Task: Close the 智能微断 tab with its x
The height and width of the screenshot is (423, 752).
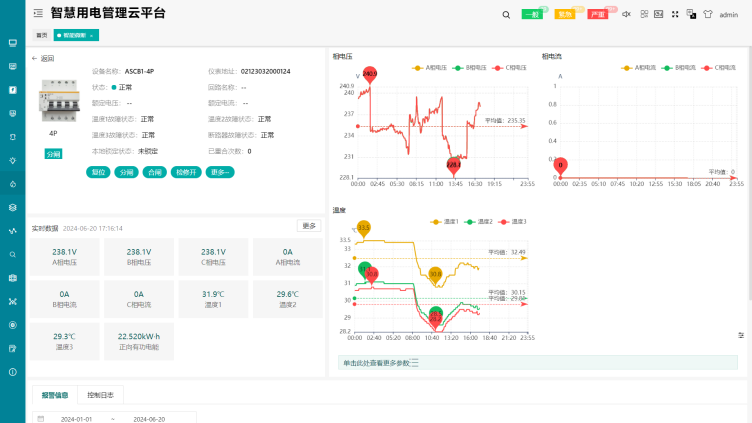Action: coord(92,35)
